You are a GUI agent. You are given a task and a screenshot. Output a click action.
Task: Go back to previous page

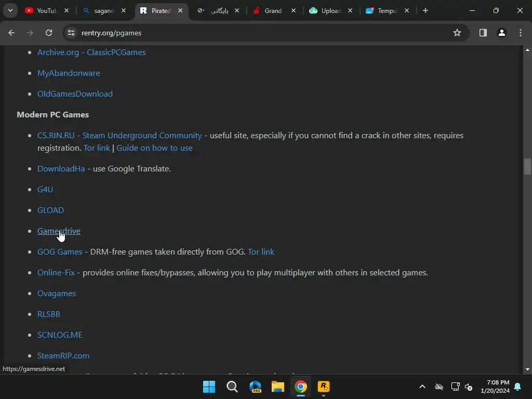click(x=11, y=33)
